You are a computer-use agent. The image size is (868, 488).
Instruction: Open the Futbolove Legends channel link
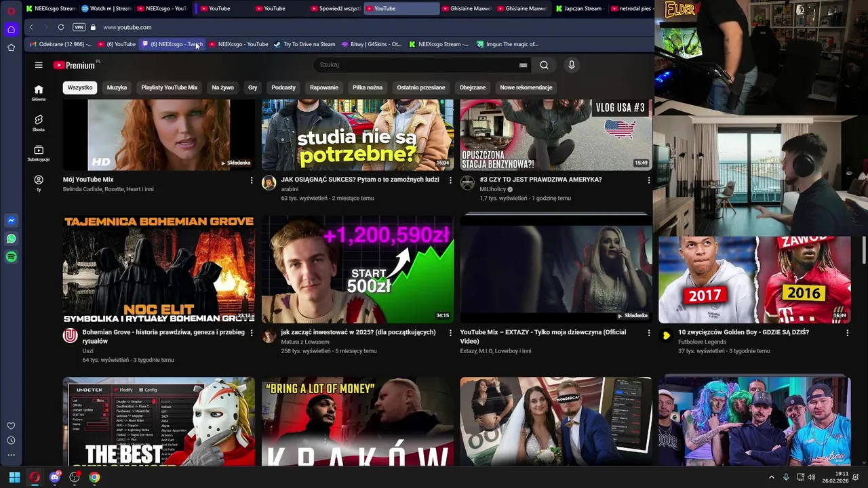(703, 342)
